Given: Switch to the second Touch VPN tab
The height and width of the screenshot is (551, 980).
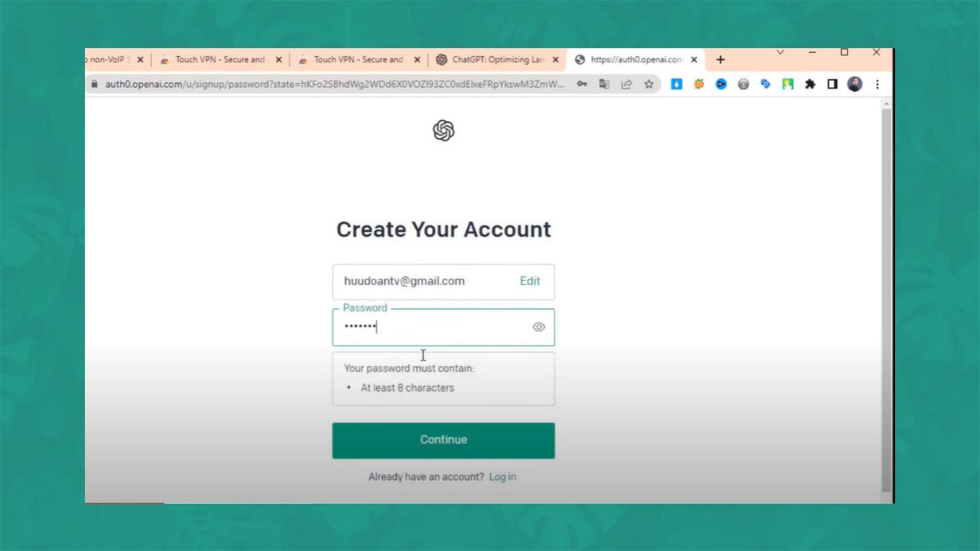Looking at the screenshot, I should (x=359, y=60).
